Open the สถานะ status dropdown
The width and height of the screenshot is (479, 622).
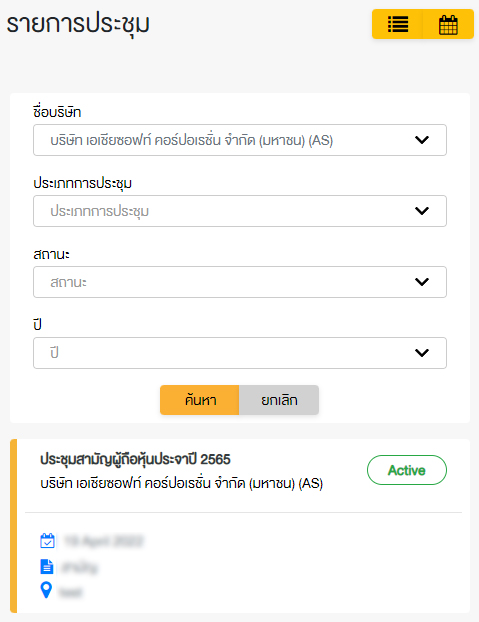click(240, 282)
